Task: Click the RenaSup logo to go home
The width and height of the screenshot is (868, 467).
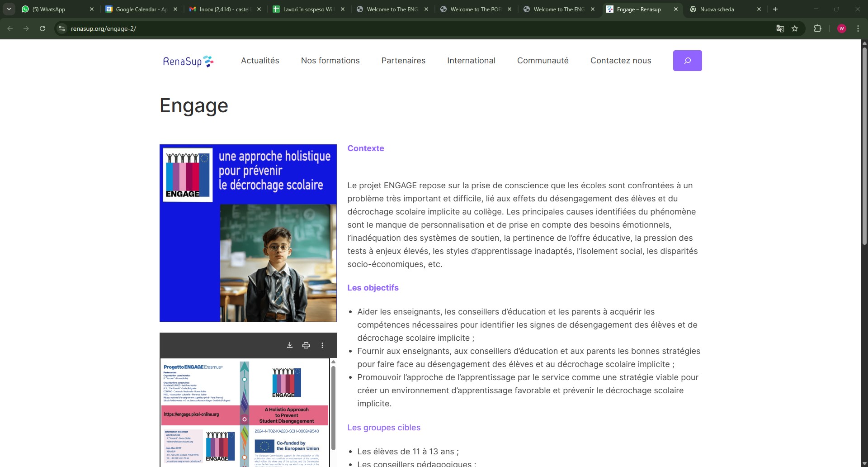Action: [x=188, y=61]
